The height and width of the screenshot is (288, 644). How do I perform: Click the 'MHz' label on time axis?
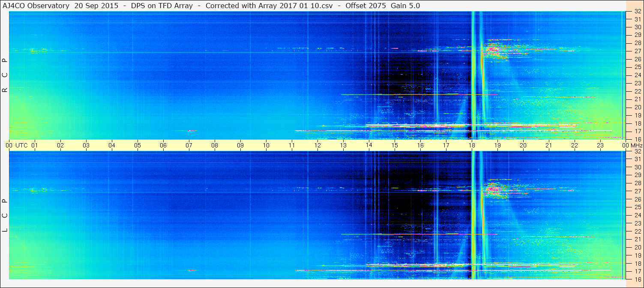[x=636, y=145]
